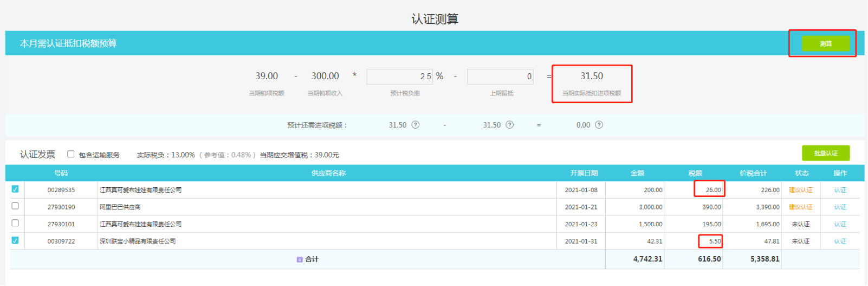Click the 当期销项税额 value 39.00
868x286 pixels.
[267, 77]
